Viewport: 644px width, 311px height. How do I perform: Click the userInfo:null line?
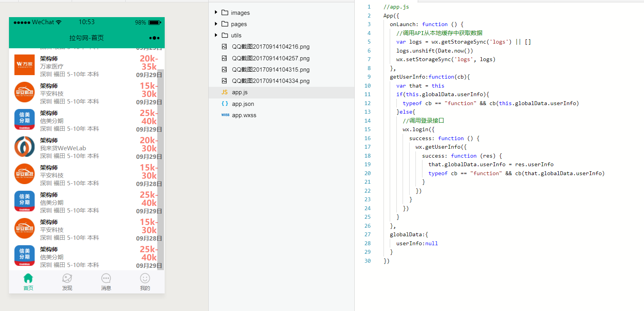pos(417,243)
